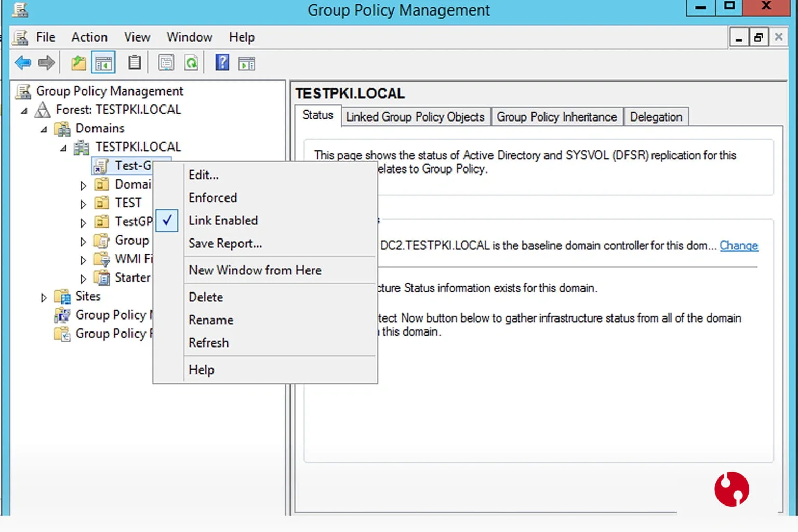Go back using the blue Back arrow

pos(23,63)
